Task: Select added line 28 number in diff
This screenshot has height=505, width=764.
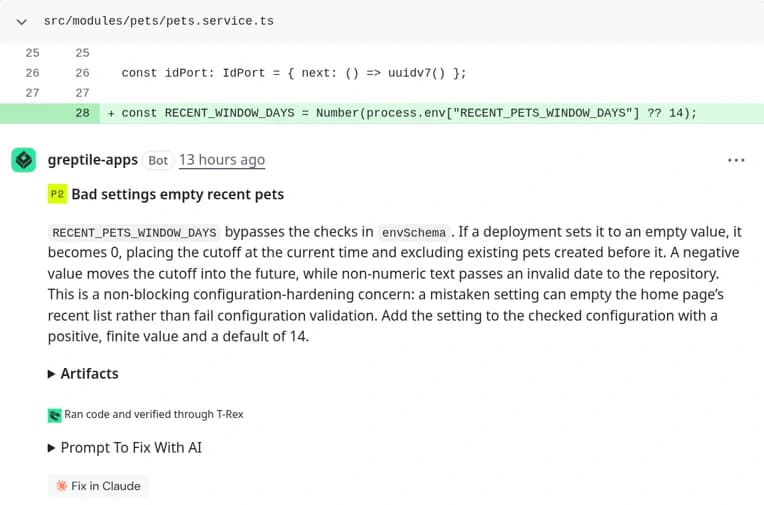Action: 82,113
